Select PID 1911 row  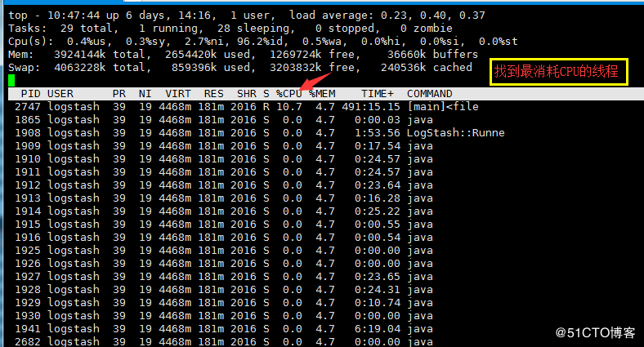point(224,172)
